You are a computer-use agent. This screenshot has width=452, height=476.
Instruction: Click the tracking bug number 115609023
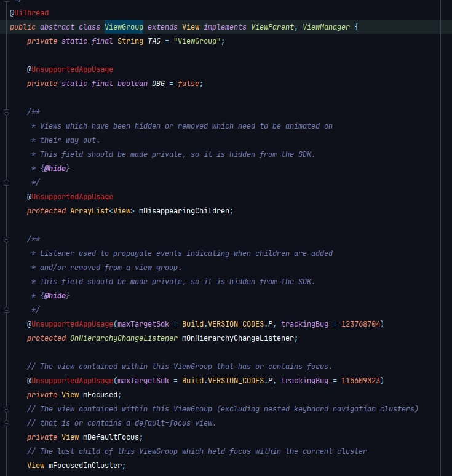pos(360,381)
